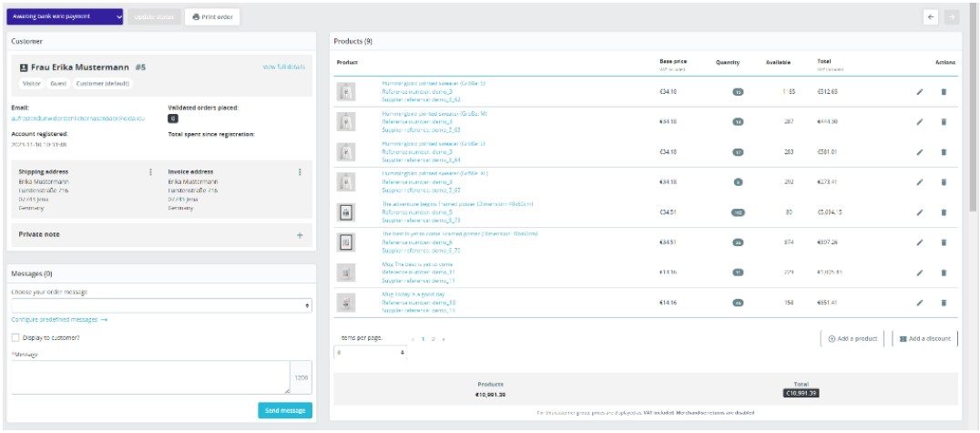Click Add a product button

[x=852, y=338]
